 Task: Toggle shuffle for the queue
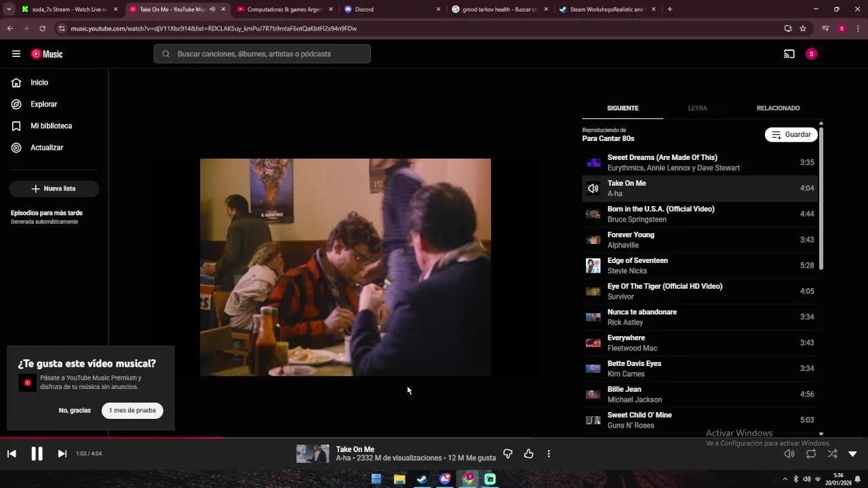[832, 454]
